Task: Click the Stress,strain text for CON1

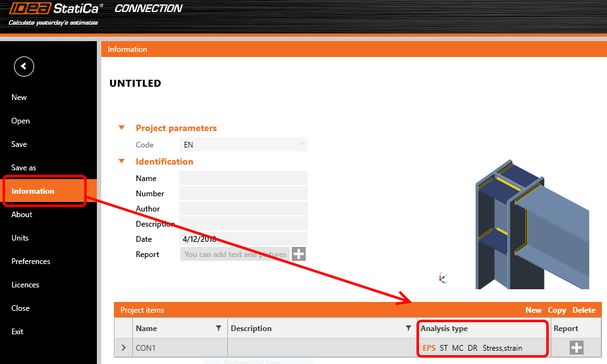Action: 502,348
